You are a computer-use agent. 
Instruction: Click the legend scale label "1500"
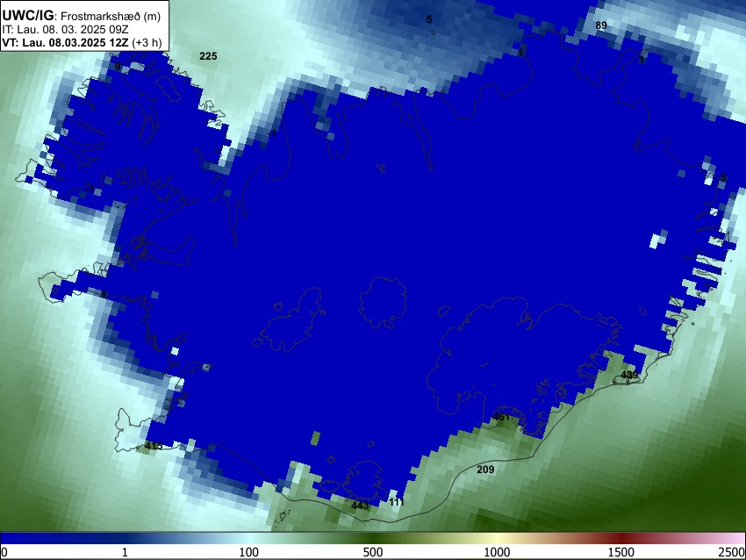(621, 552)
